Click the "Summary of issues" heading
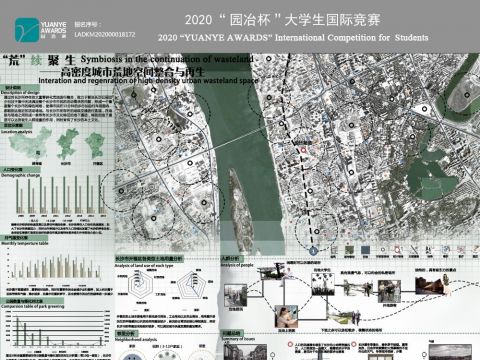This screenshot has width=480, height=360. coord(238,338)
